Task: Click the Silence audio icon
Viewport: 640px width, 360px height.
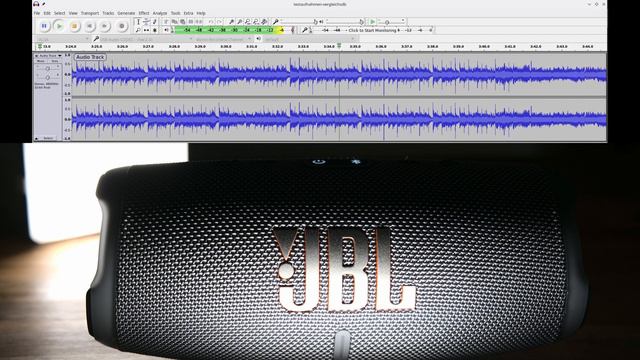Action: [x=199, y=22]
